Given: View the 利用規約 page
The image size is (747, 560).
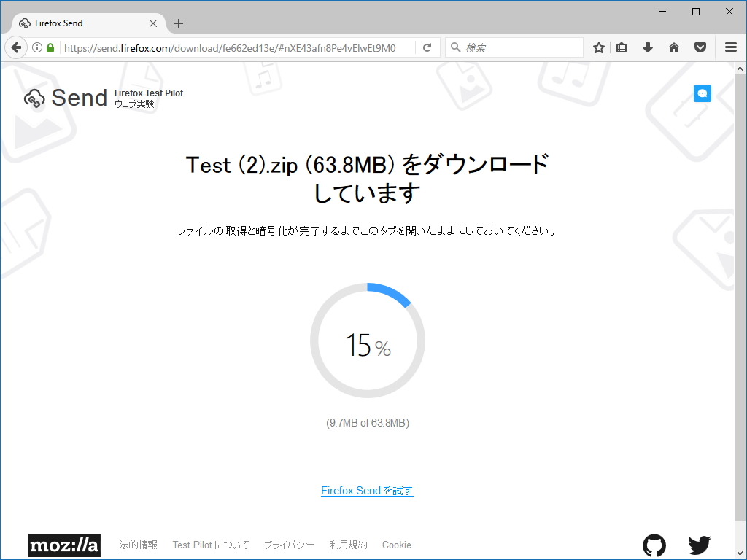Looking at the screenshot, I should tap(348, 545).
